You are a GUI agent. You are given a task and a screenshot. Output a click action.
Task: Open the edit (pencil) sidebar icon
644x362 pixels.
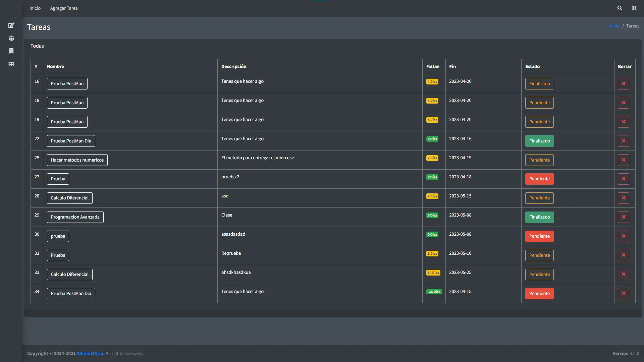11,25
